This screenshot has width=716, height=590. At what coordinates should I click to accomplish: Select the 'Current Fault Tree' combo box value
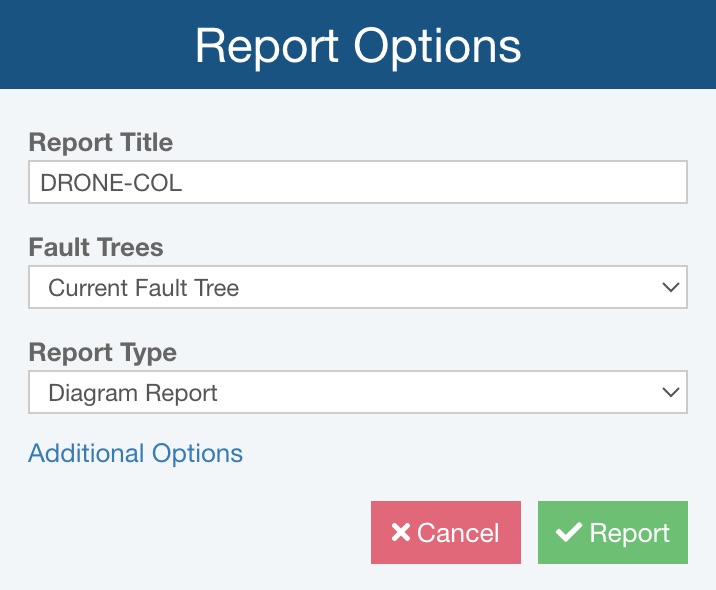click(x=144, y=288)
